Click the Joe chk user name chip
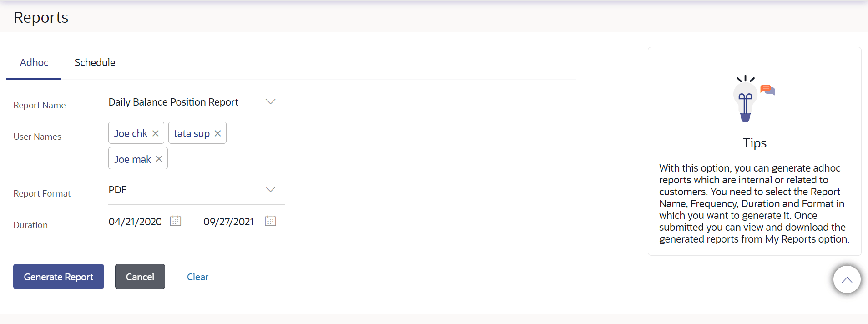Screen dimensions: 868x324 (x=131, y=133)
